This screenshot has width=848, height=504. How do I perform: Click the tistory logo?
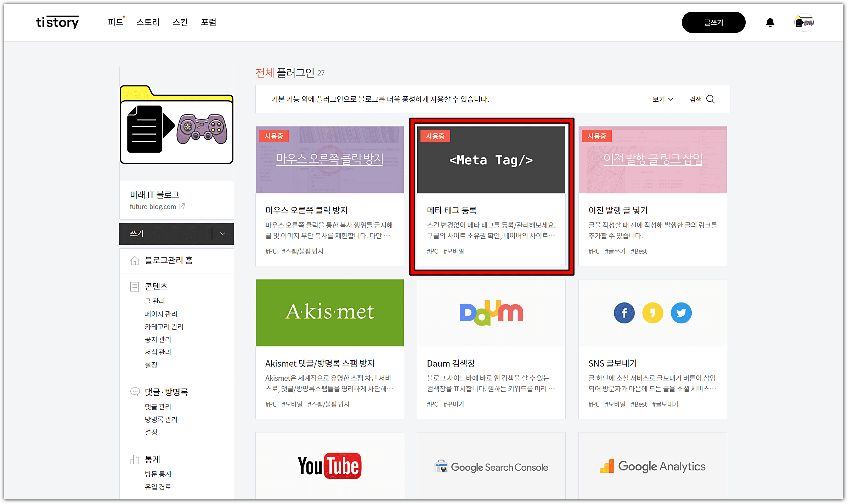pyautogui.click(x=57, y=22)
